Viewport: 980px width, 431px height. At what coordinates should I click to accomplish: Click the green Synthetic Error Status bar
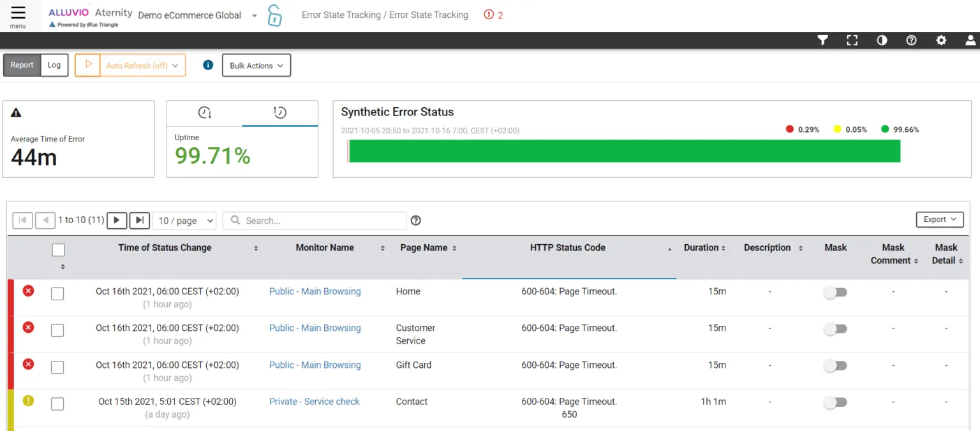624,151
